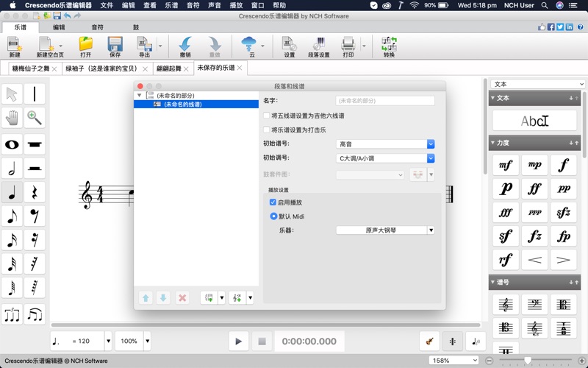Image resolution: width=588 pixels, height=368 pixels.
Task: Select the magnifier zoom tool
Action: (34, 118)
